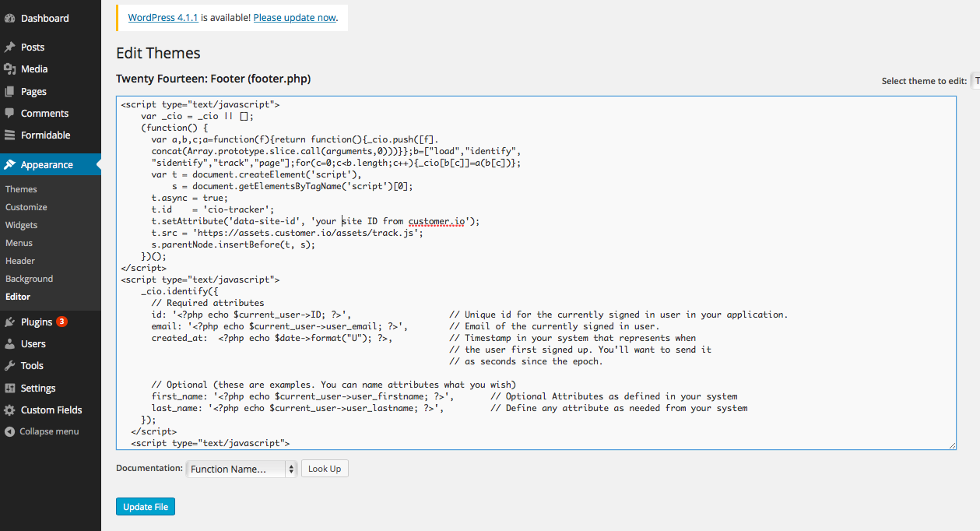Screen dimensions: 980x531
Task: Click the Update File button
Action: pyautogui.click(x=146, y=507)
